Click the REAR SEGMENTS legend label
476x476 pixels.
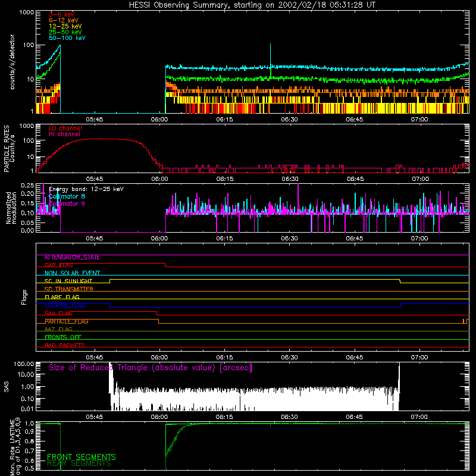pos(79,464)
